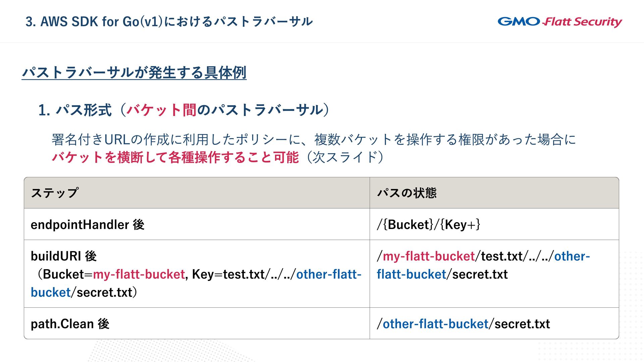Click the description line beginning 署名付きURLの作成
644x362 pixels.
pyautogui.click(x=313, y=139)
